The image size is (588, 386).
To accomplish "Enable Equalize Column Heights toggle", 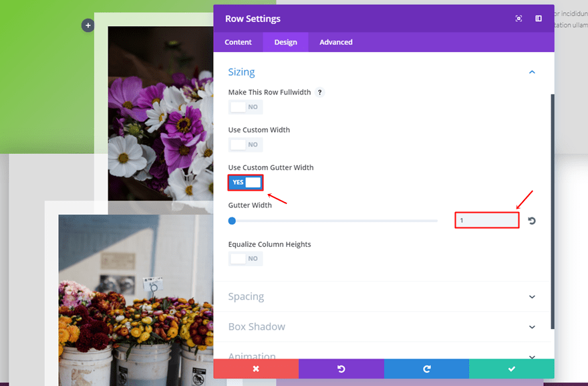I will click(x=245, y=259).
